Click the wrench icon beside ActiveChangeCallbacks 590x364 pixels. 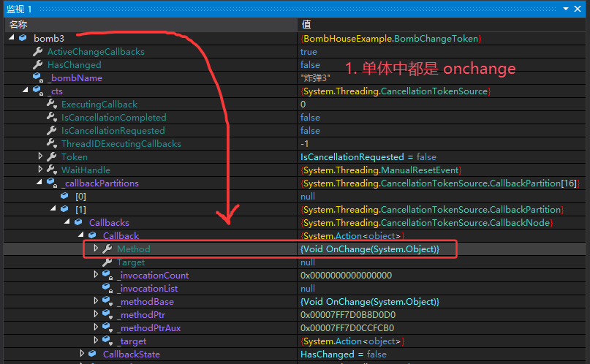37,52
